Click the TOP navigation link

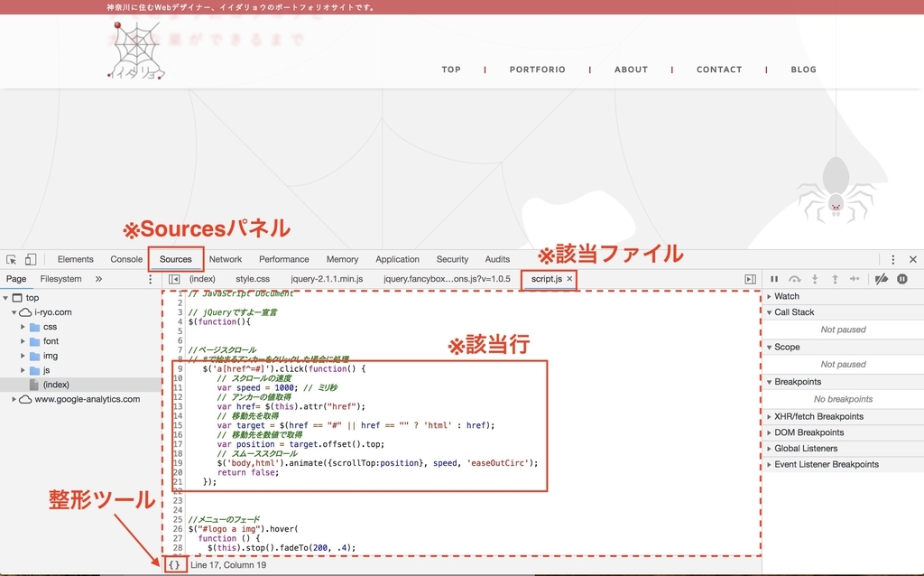coord(451,70)
